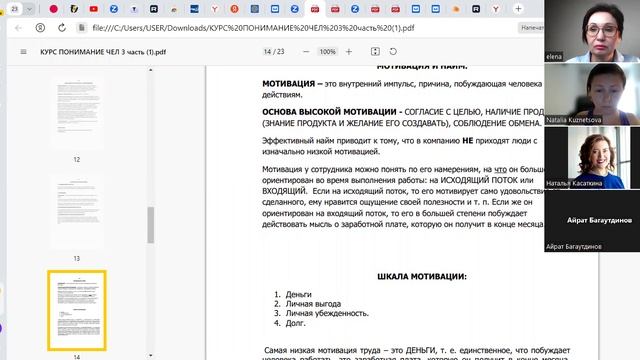Screen dimensions: 640x360
Task: Select Наталья Касаткина's video tile
Action: 592,158
